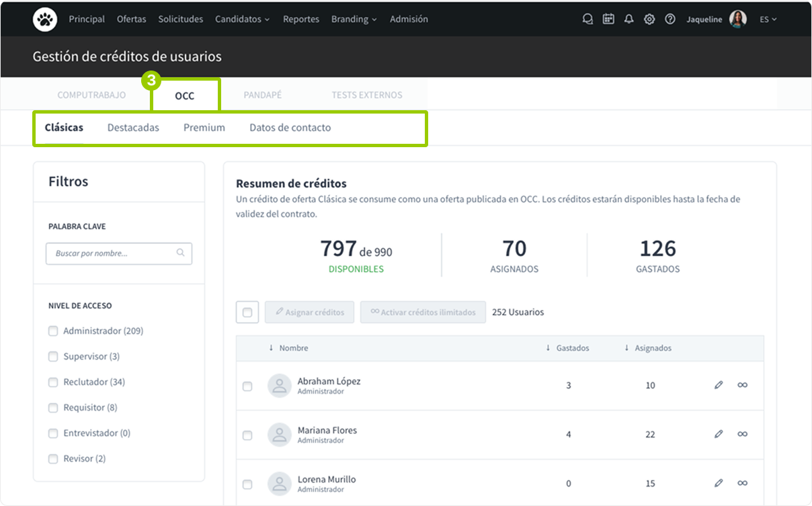Click the Asignar créditos button
This screenshot has width=812, height=506.
pyautogui.click(x=309, y=312)
